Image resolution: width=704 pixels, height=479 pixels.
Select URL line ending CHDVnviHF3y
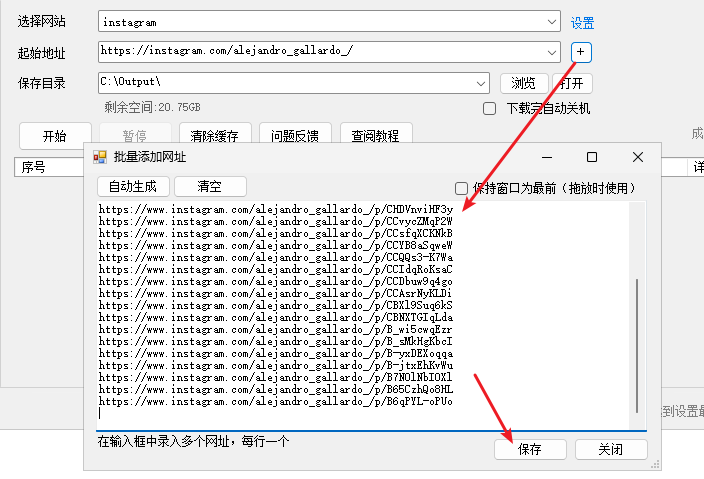pos(276,209)
